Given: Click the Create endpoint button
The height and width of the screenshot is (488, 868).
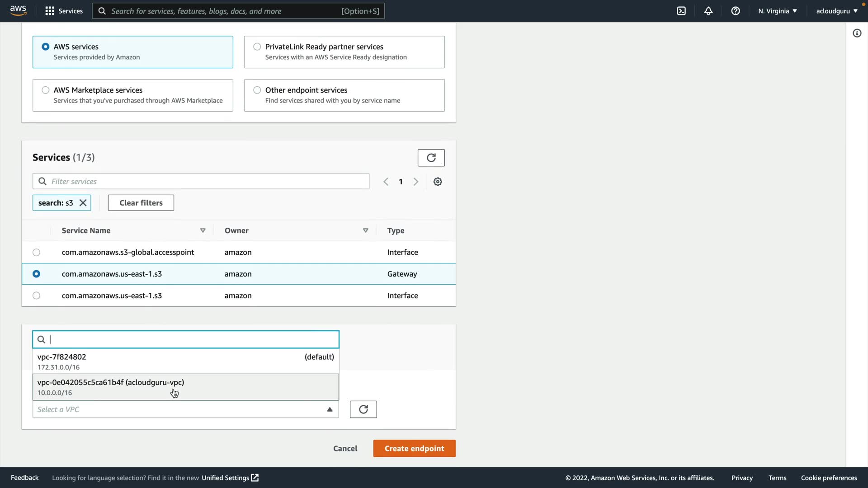Looking at the screenshot, I should click(x=414, y=448).
